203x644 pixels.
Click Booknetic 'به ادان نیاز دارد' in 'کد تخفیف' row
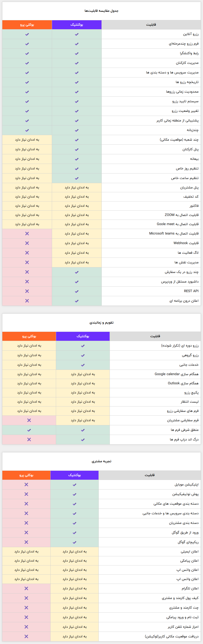pos(77,197)
